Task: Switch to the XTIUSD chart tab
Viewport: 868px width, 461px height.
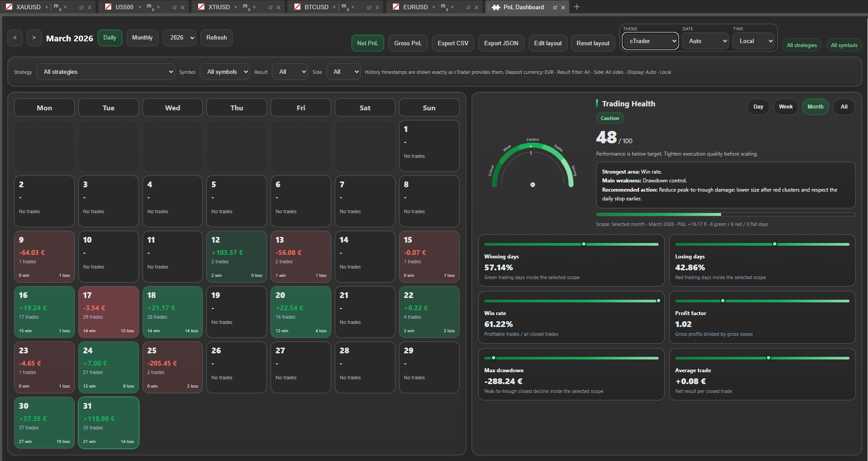Action: tap(219, 7)
